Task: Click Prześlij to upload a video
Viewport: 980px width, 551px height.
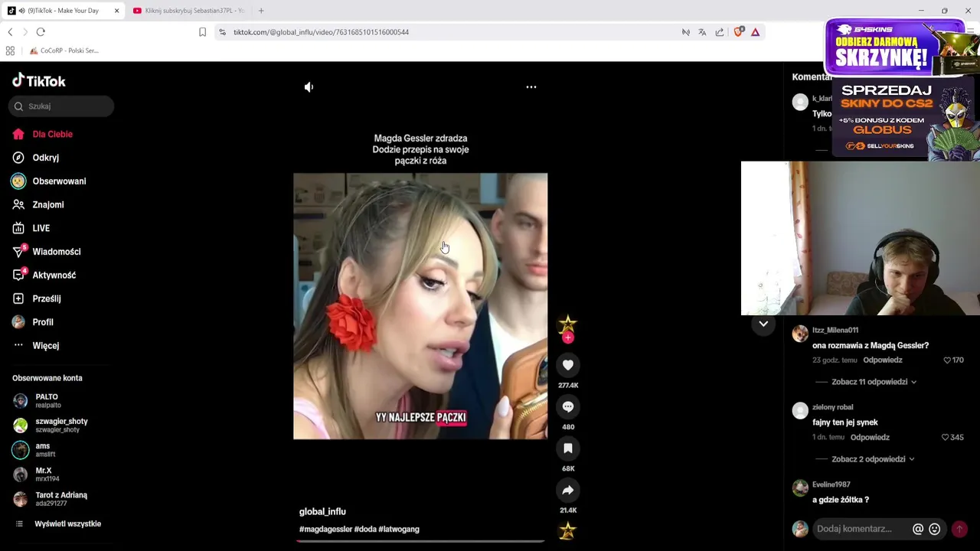Action: [x=47, y=298]
